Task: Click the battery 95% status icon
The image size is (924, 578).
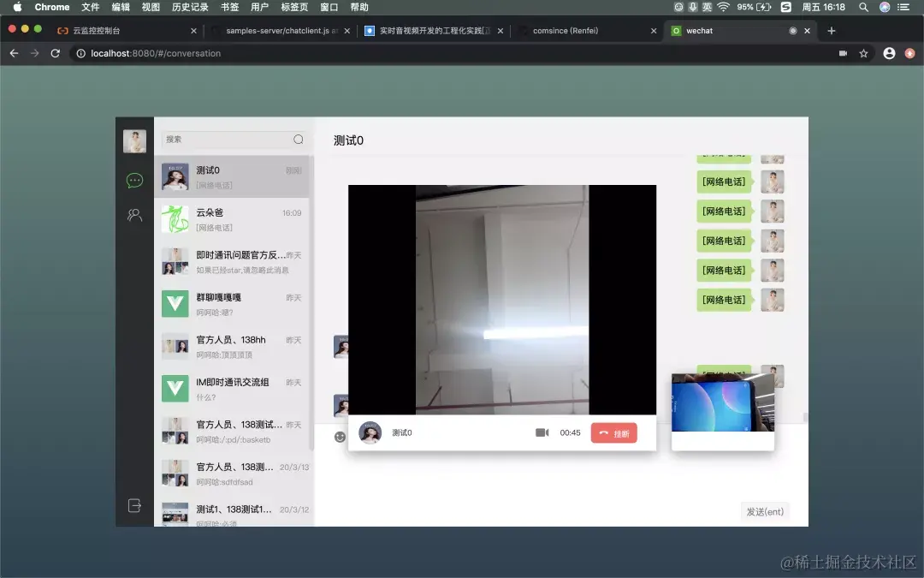Action: (x=753, y=7)
